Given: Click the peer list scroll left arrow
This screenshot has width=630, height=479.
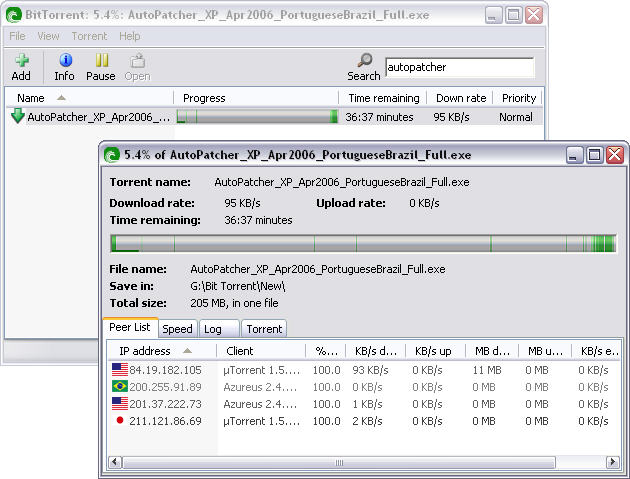Looking at the screenshot, I should click(115, 462).
